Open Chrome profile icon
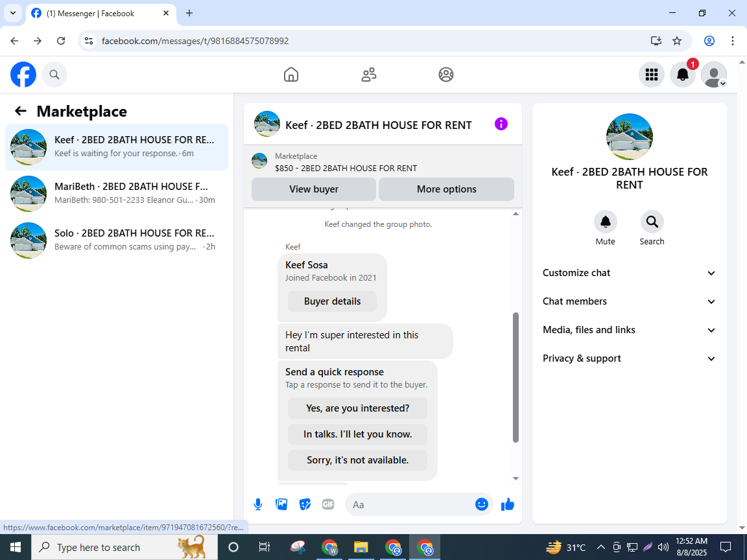This screenshot has width=747, height=560. point(709,41)
